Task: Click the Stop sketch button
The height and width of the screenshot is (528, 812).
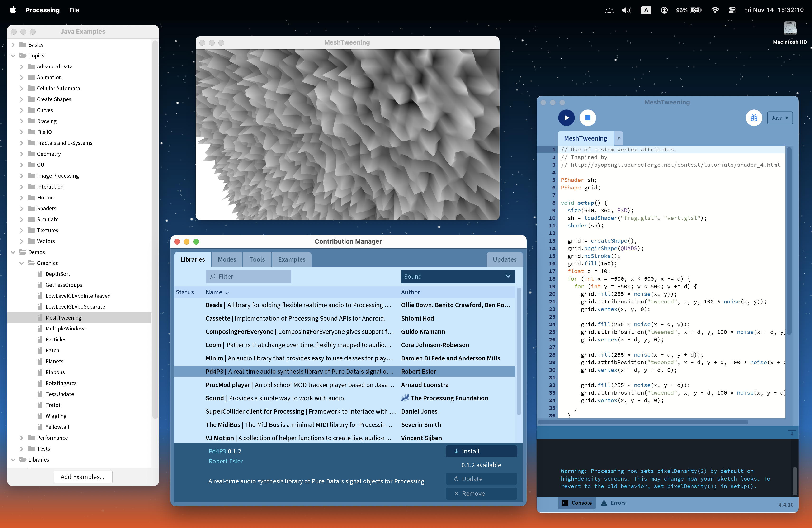Action: pos(587,118)
